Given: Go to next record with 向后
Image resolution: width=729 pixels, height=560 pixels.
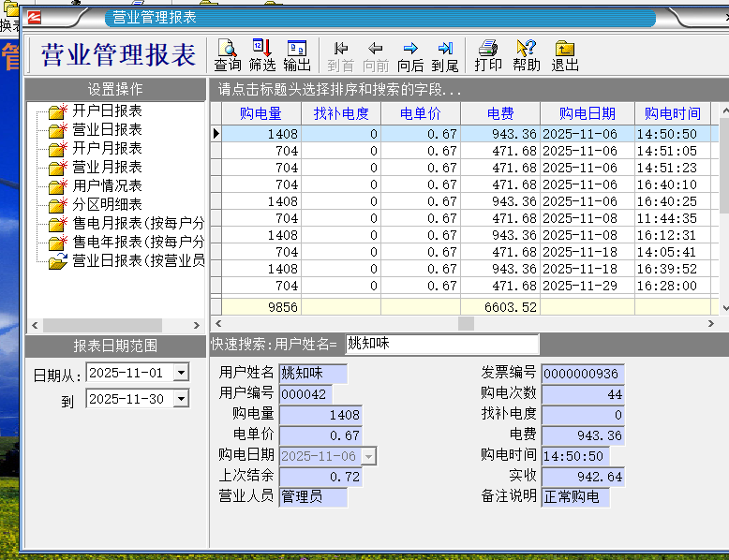Looking at the screenshot, I should pyautogui.click(x=410, y=55).
